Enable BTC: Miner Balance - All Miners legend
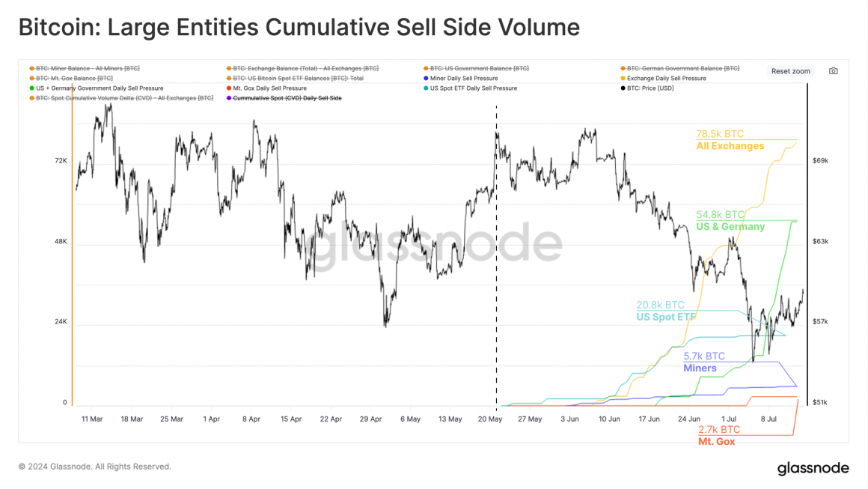 click(x=84, y=69)
